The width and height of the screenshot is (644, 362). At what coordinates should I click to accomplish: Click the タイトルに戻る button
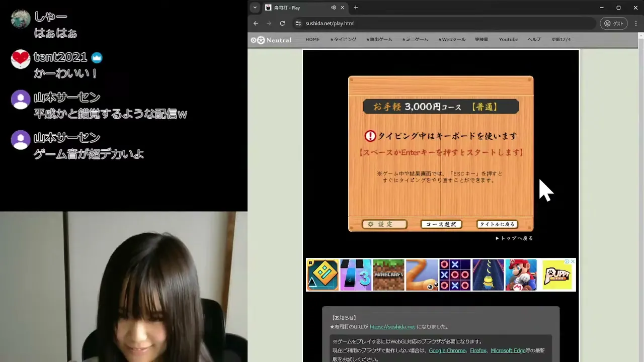point(497,224)
